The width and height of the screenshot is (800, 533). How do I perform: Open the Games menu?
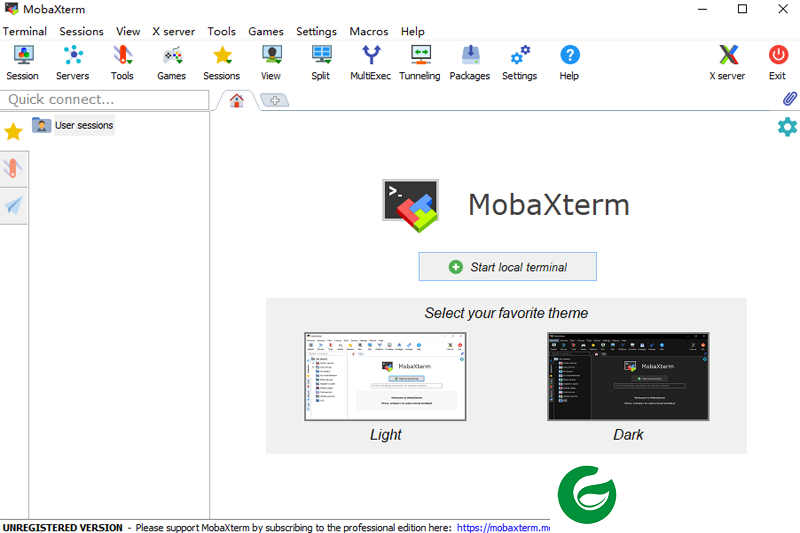tap(266, 31)
